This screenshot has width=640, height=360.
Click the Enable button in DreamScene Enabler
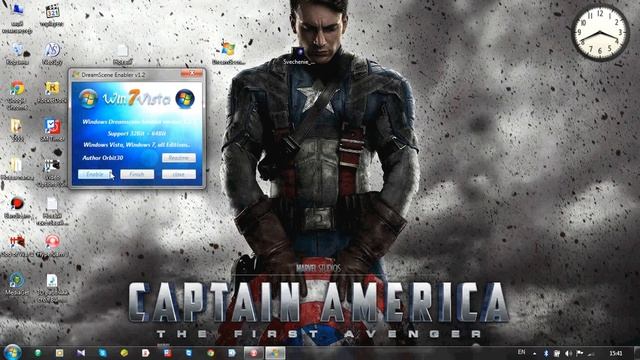tap(94, 174)
